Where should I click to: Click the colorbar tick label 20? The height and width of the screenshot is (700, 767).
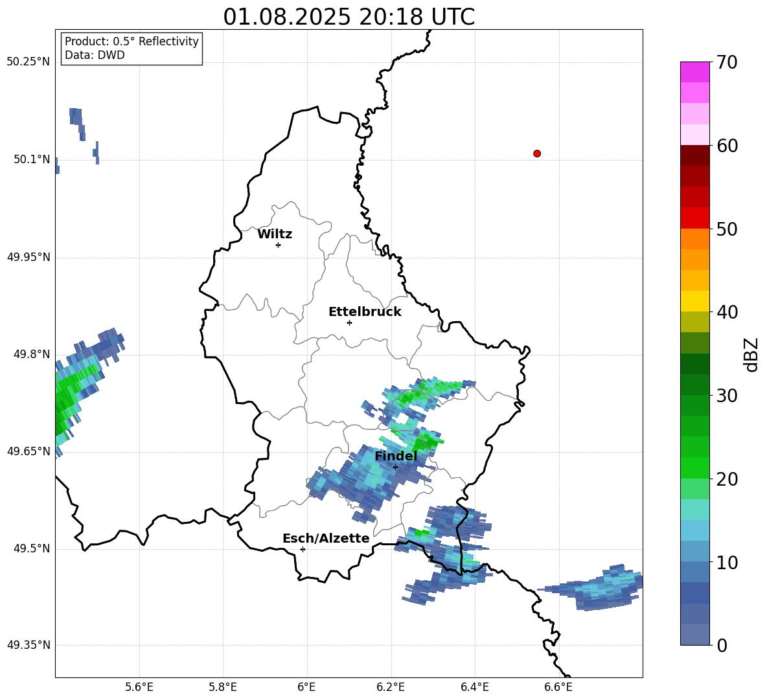[727, 479]
